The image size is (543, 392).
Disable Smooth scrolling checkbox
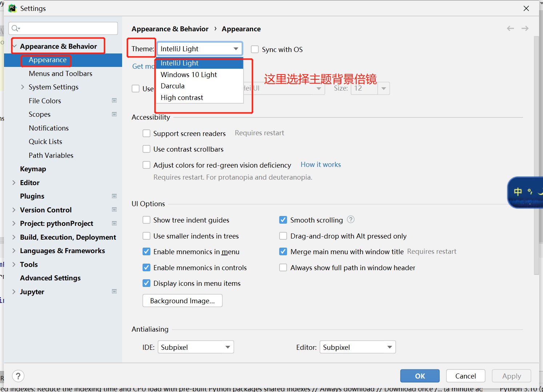(283, 220)
